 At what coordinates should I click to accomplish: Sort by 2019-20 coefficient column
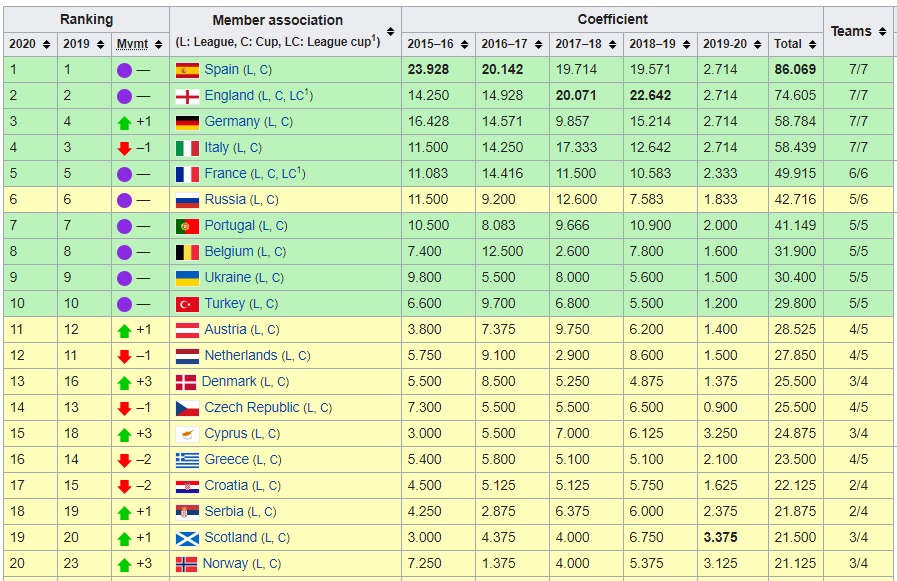pos(757,45)
